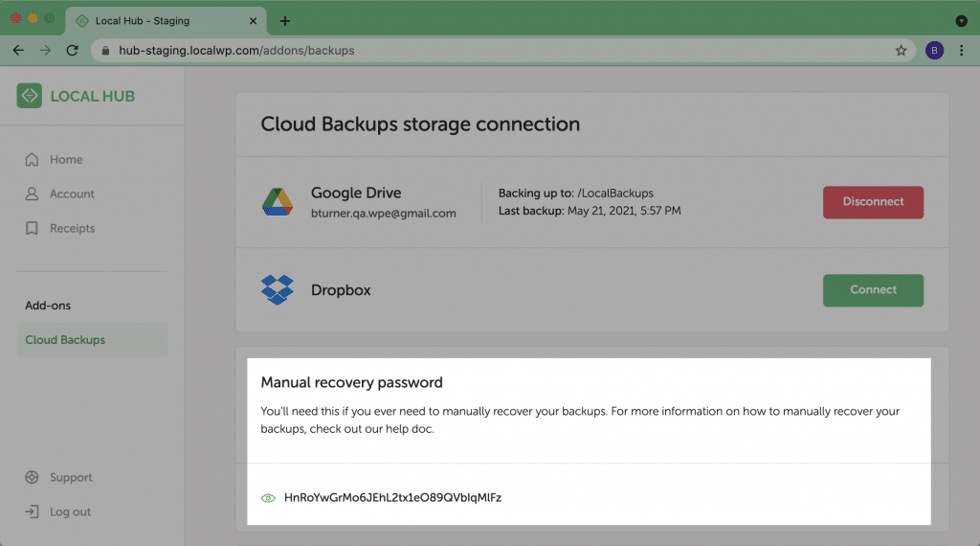Connect Dropbox storage
980x546 pixels.
tap(873, 290)
